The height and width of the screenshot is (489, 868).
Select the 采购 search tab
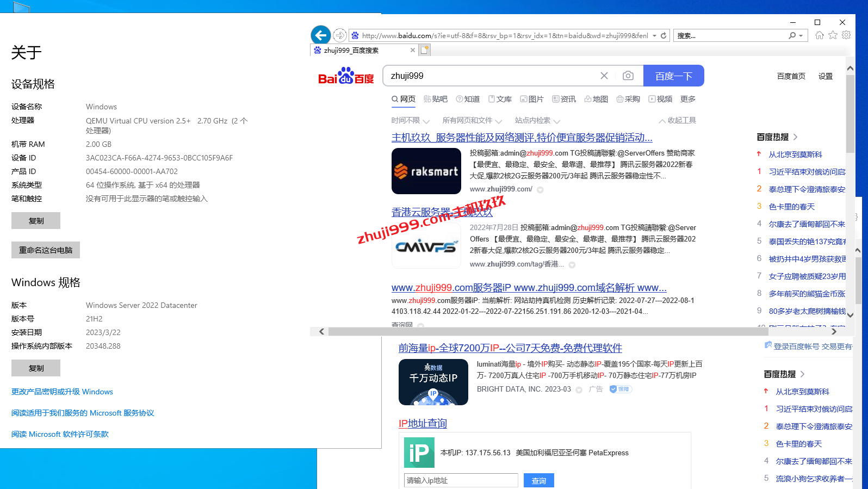[x=628, y=99]
